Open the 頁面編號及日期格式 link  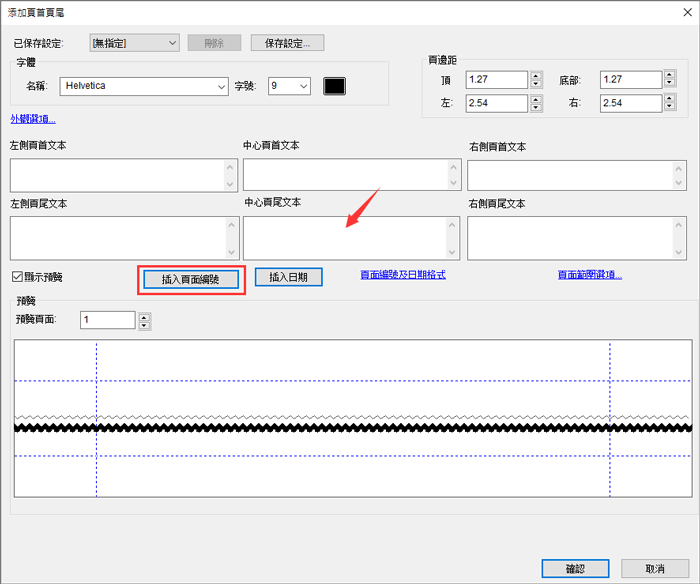[402, 275]
